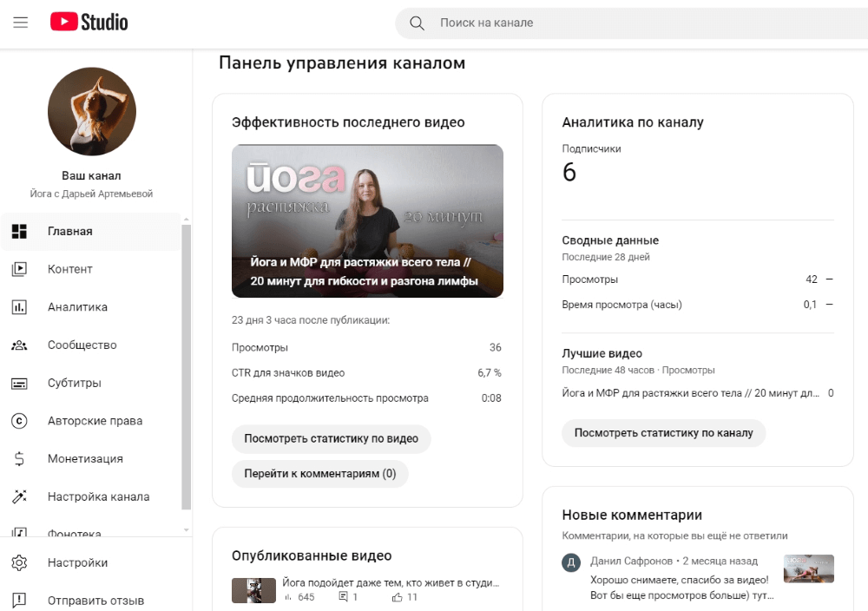Click comment text "Хорошо снимаете, спасибо за видео!"
The height and width of the screenshot is (611, 868).
tap(680, 580)
